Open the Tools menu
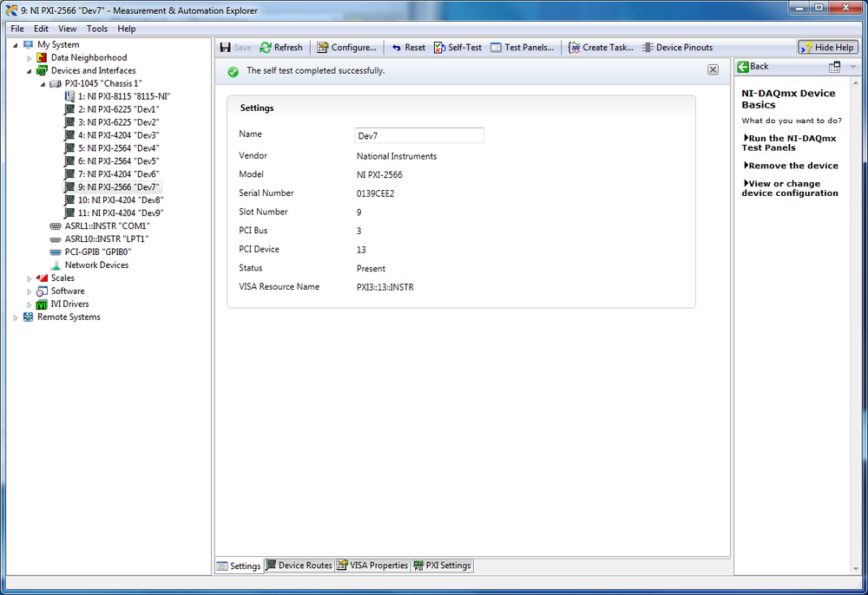The height and width of the screenshot is (595, 868). [x=97, y=29]
